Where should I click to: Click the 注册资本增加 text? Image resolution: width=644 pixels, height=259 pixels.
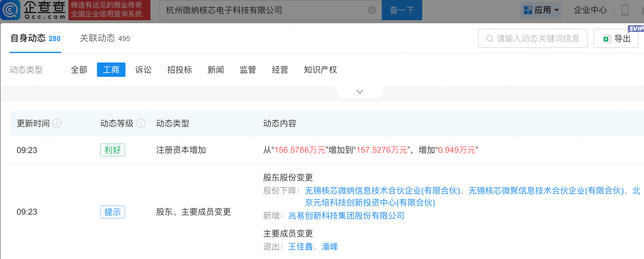(181, 150)
